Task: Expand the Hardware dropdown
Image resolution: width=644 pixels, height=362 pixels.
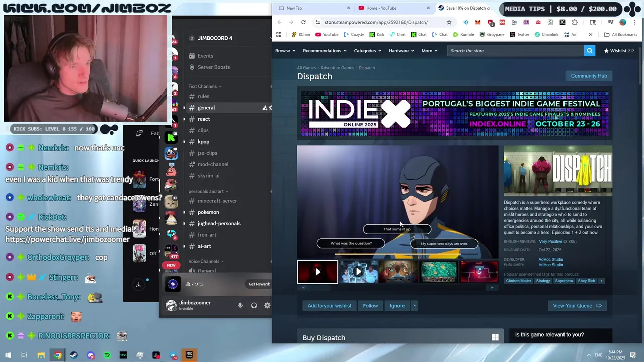Action: pyautogui.click(x=401, y=51)
